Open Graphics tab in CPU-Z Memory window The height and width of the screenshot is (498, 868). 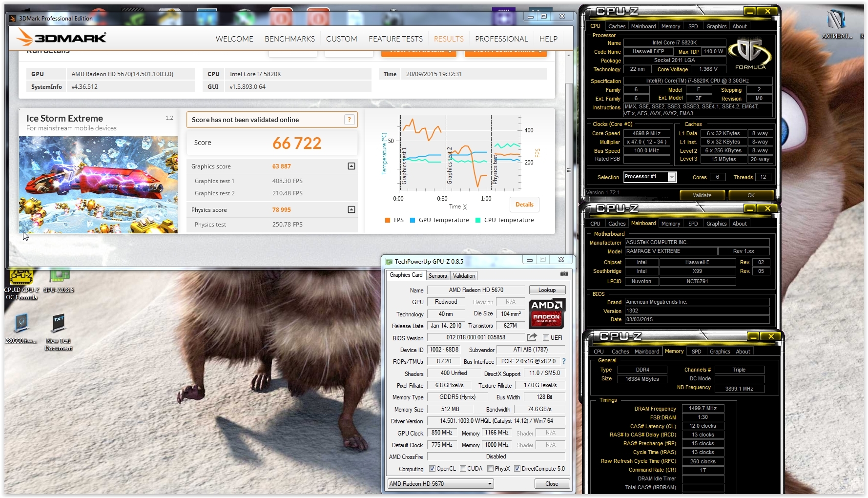(x=720, y=352)
